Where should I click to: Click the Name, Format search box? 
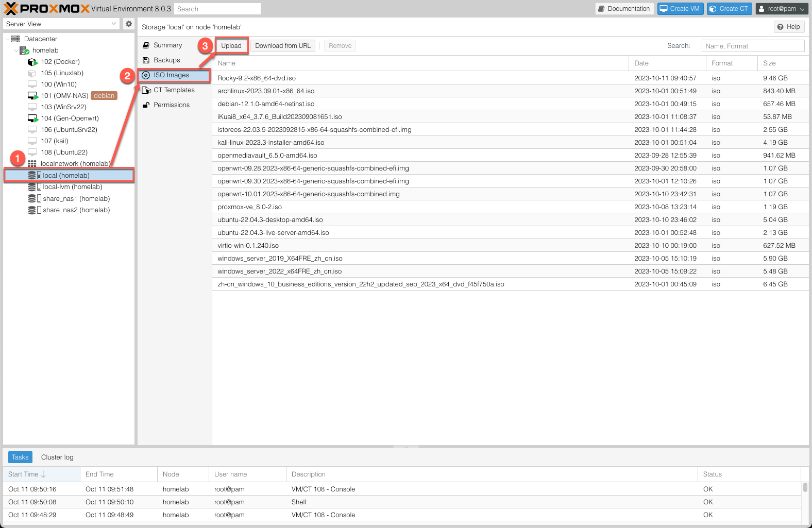click(753, 46)
